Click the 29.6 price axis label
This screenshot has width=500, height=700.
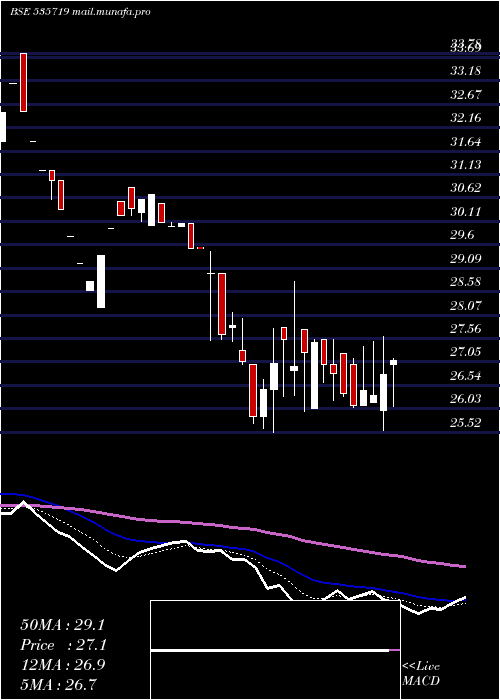(462, 235)
